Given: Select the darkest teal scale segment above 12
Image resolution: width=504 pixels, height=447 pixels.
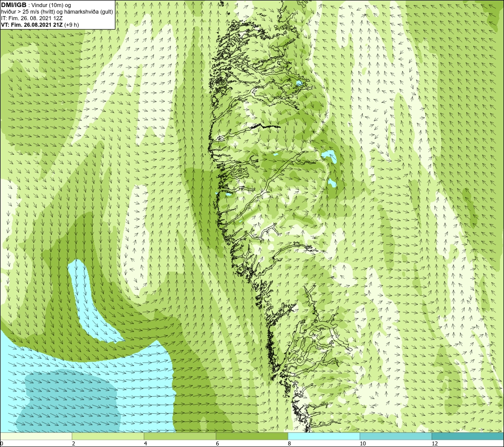Looking at the screenshot, I should (x=468, y=436).
